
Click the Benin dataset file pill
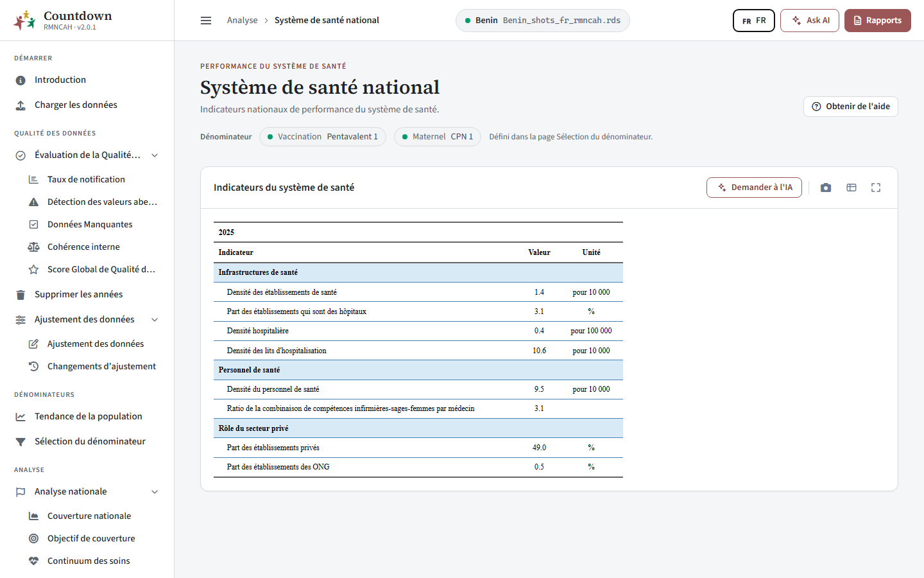click(543, 21)
